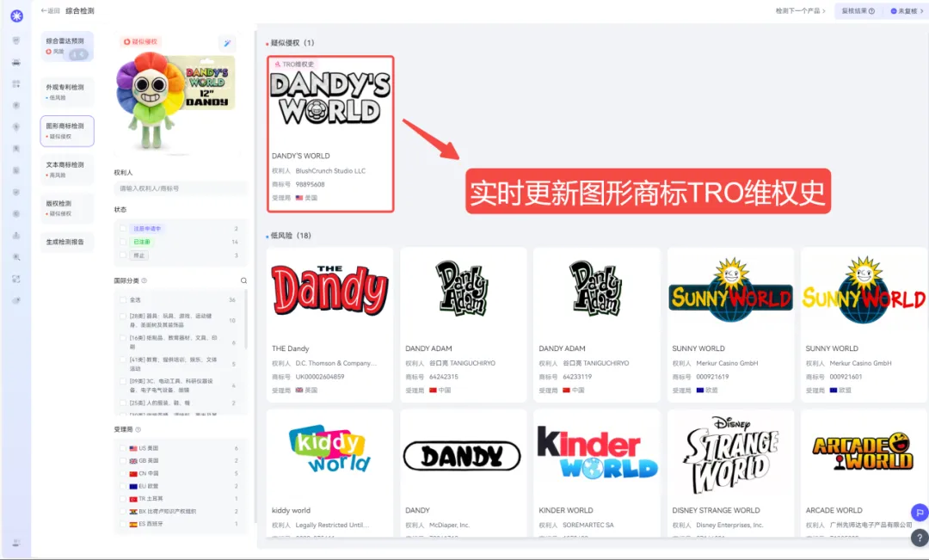Click trademark number 98895608
Image resolution: width=929 pixels, height=560 pixels.
point(310,184)
